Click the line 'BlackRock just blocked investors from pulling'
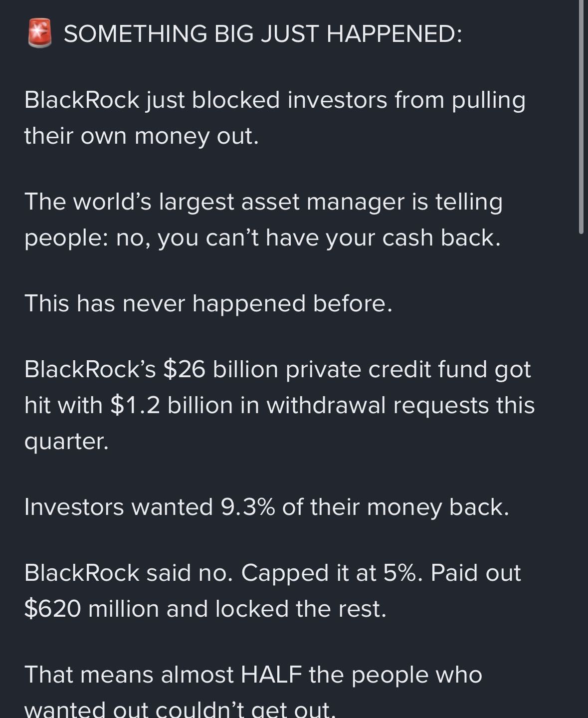The height and width of the screenshot is (718, 588). tap(274, 100)
